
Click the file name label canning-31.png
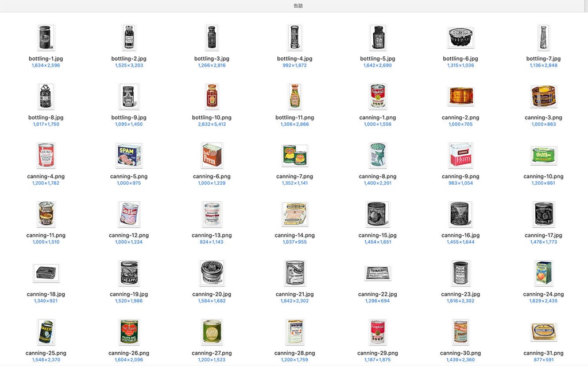pos(543,353)
